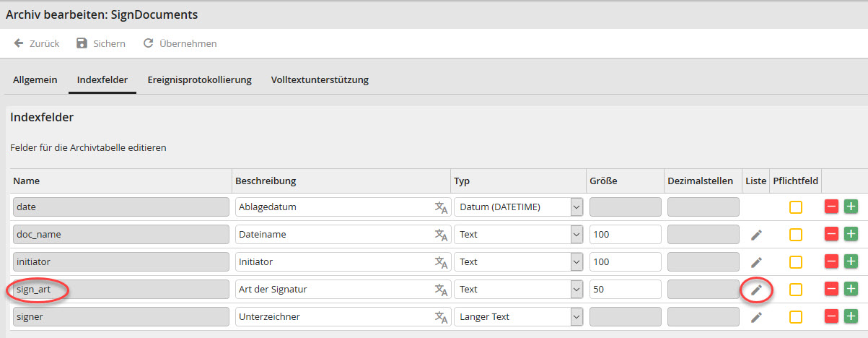Click pencil icon in signer row

coord(756,317)
